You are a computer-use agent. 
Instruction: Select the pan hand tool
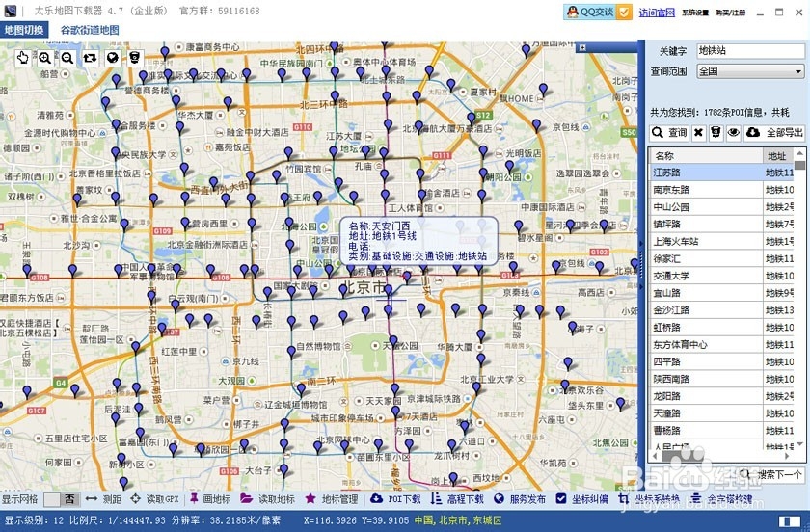(23, 57)
